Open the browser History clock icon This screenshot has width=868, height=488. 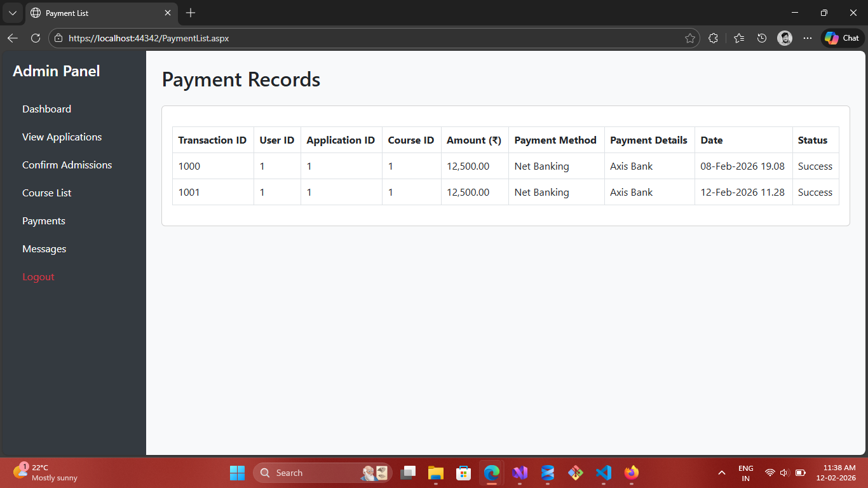[x=762, y=38]
